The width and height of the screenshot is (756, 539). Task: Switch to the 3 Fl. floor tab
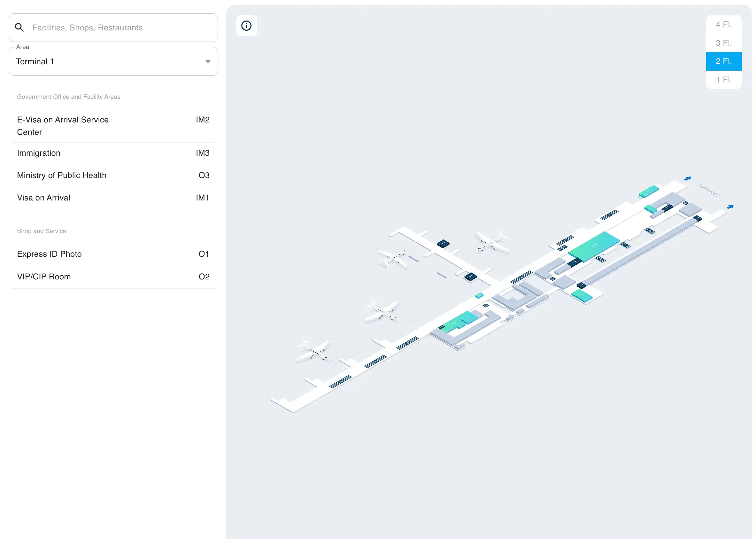[723, 43]
